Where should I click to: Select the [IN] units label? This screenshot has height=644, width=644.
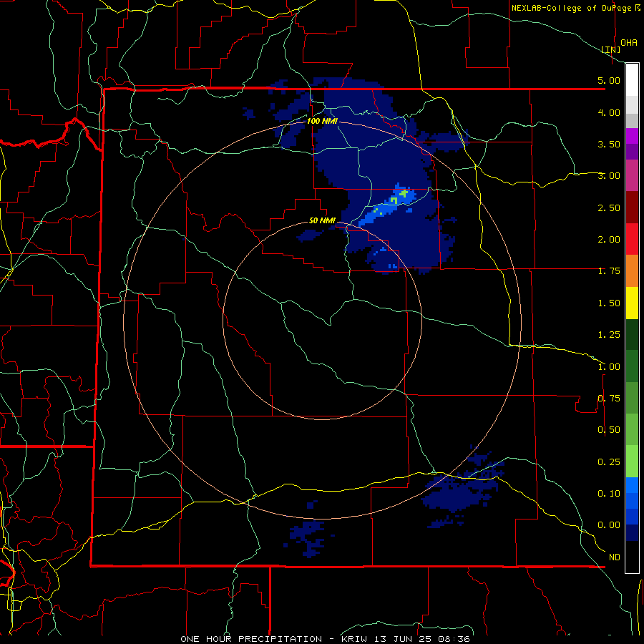click(611, 49)
